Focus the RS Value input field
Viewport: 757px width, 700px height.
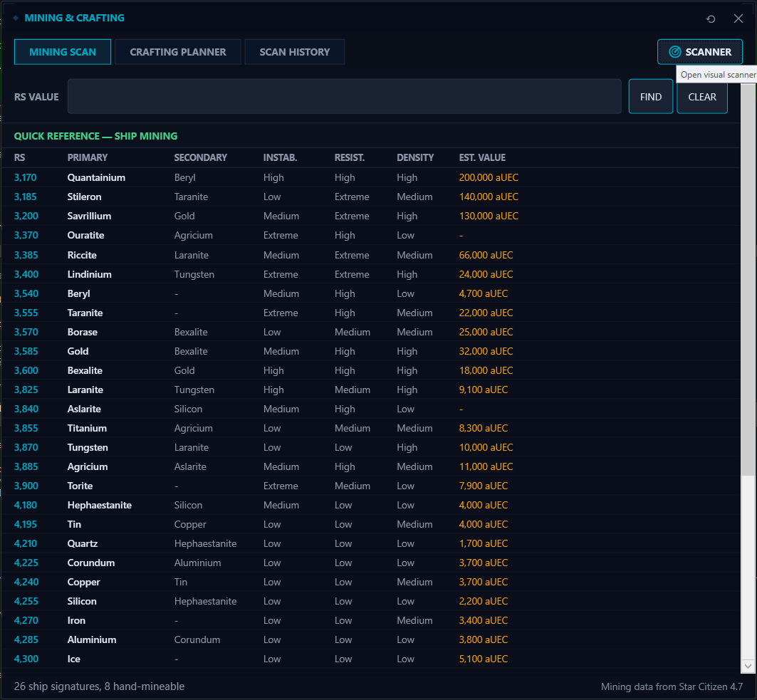[x=344, y=97]
